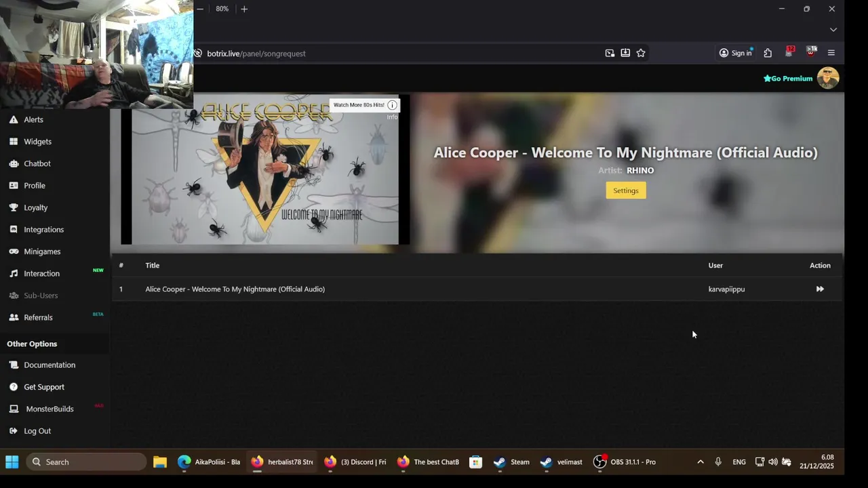868x488 pixels.
Task: Open the Integrations section
Action: (x=43, y=230)
